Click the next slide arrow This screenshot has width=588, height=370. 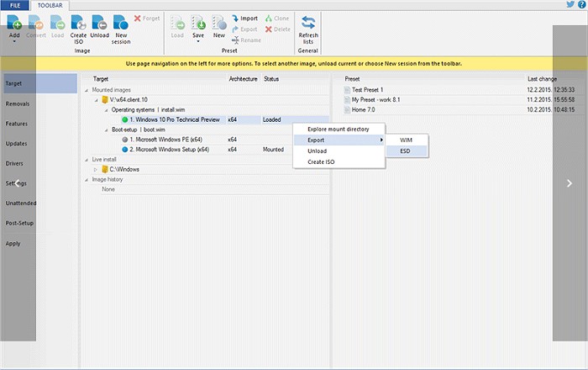pos(570,183)
